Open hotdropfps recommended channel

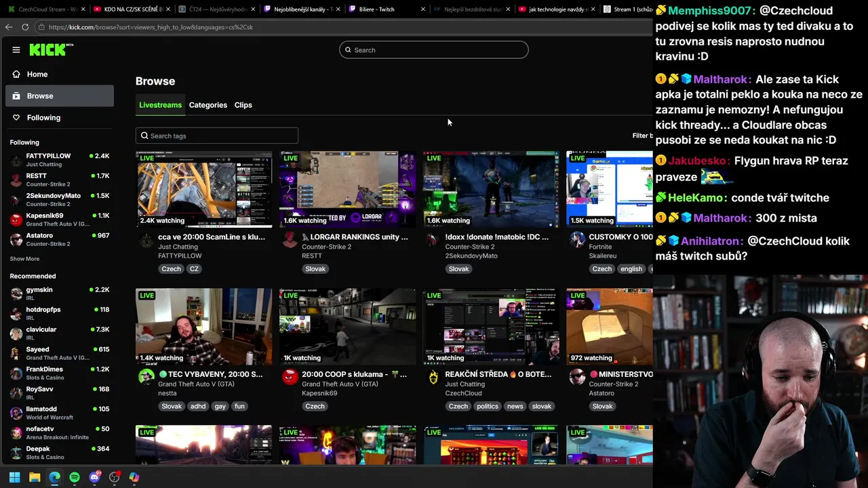(60, 313)
